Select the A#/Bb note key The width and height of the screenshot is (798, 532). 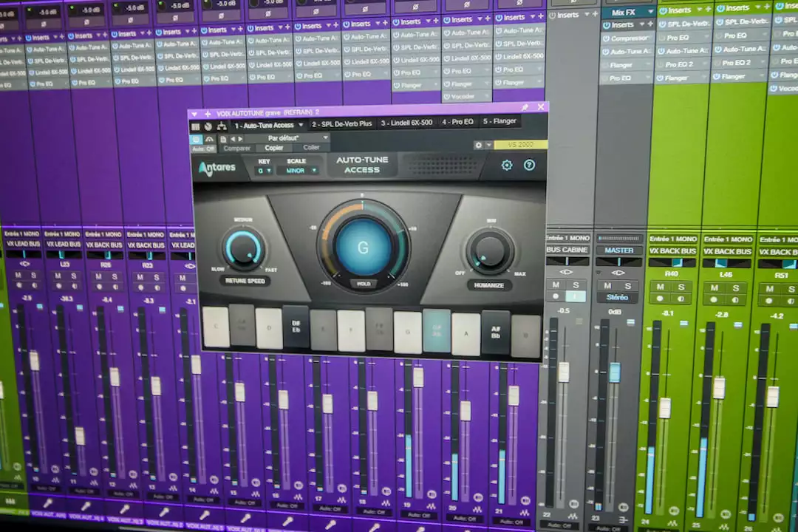(x=495, y=332)
